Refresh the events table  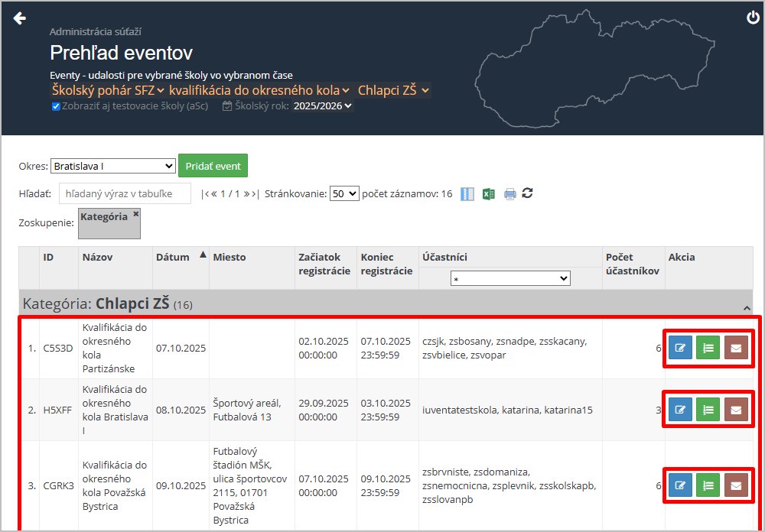coord(527,193)
